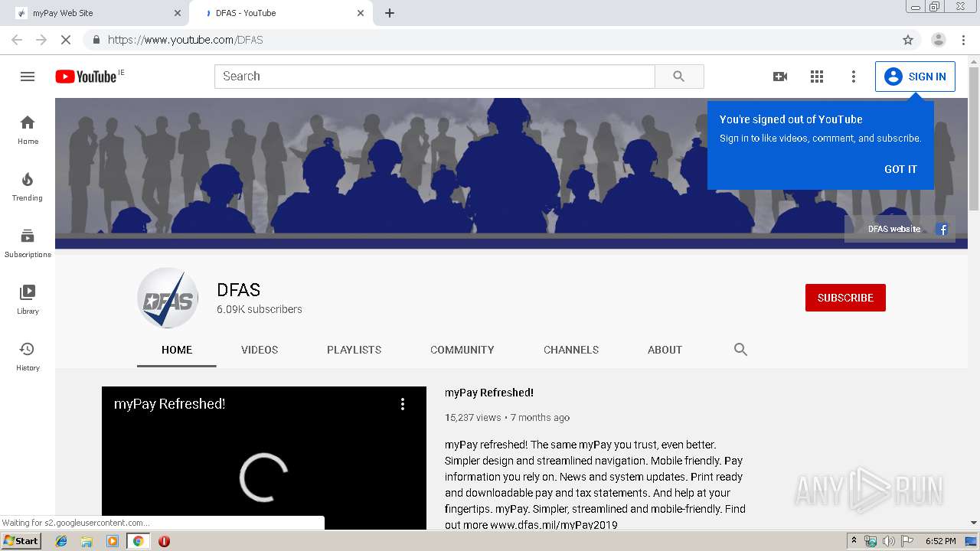Stop loading the page with the X button
This screenshot has height=551, width=980.
pyautogui.click(x=66, y=40)
